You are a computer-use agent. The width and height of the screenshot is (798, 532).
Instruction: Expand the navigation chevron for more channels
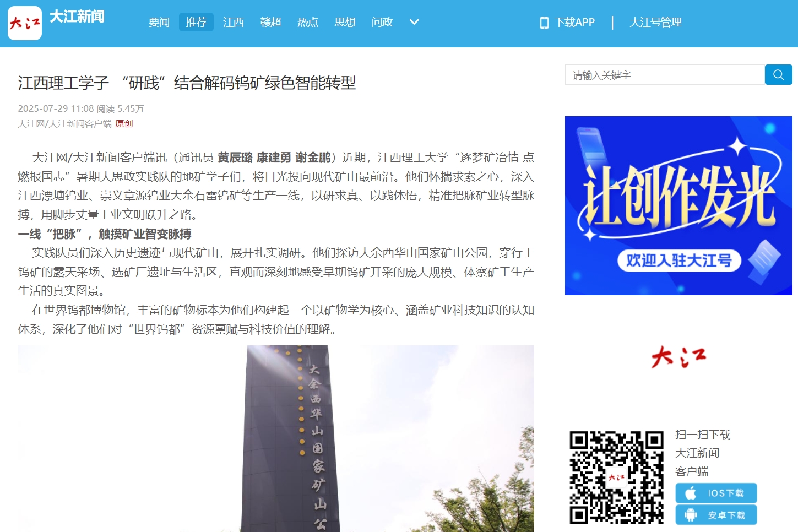[414, 22]
